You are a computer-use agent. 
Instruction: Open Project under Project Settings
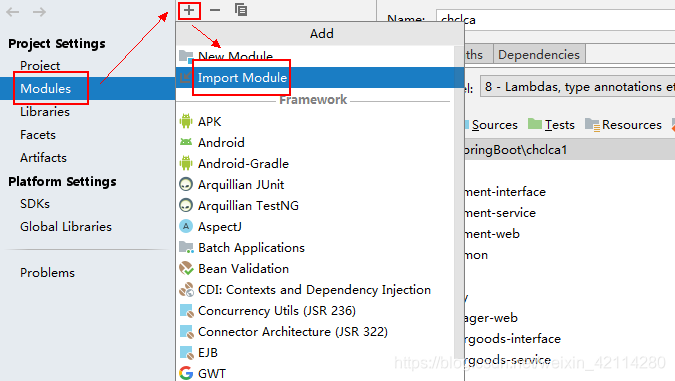pyautogui.click(x=40, y=65)
